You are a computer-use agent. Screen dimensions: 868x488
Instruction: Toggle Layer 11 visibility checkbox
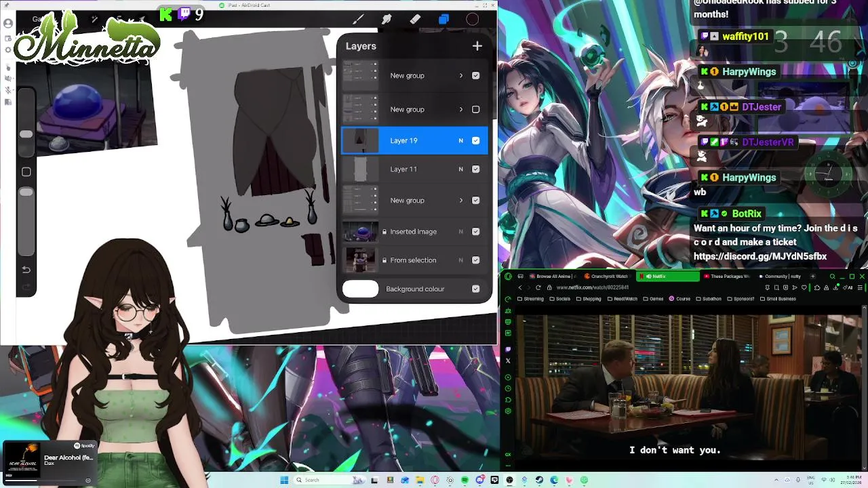[475, 169]
